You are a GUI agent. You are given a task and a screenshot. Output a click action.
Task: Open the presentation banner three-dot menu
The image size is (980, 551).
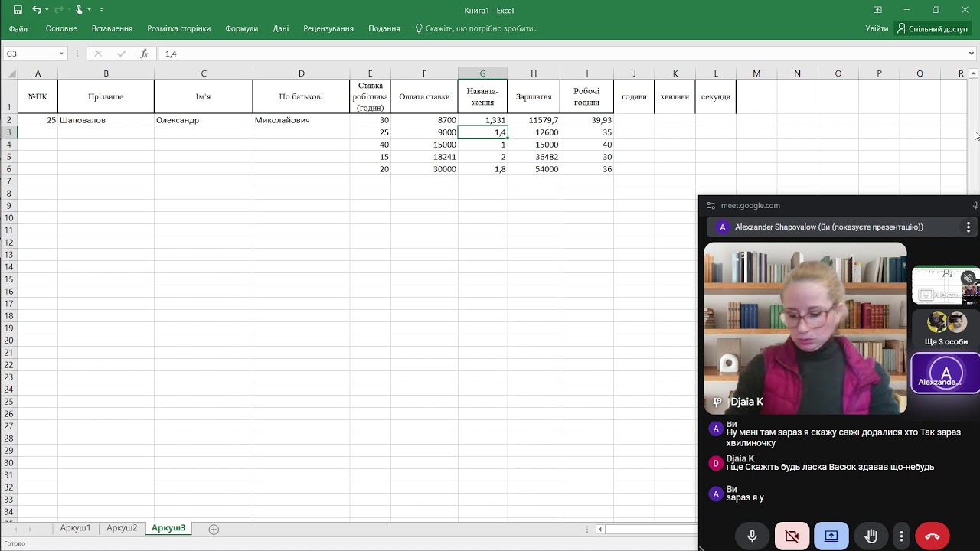point(968,227)
